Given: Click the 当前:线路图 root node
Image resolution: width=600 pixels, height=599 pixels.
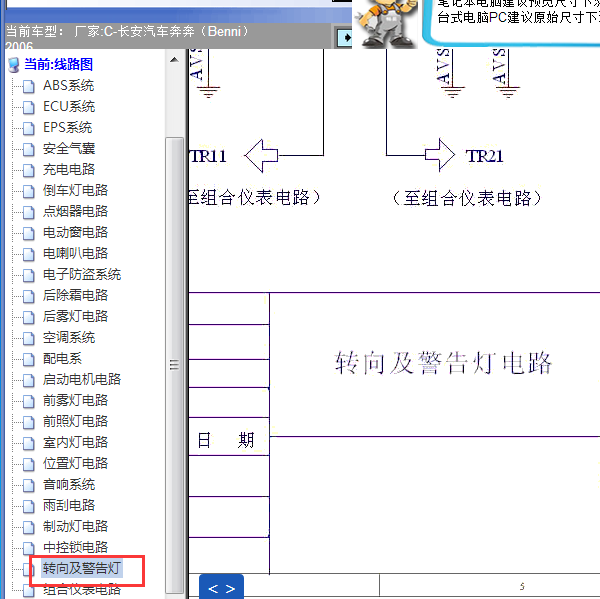Looking at the screenshot, I should pyautogui.click(x=59, y=64).
